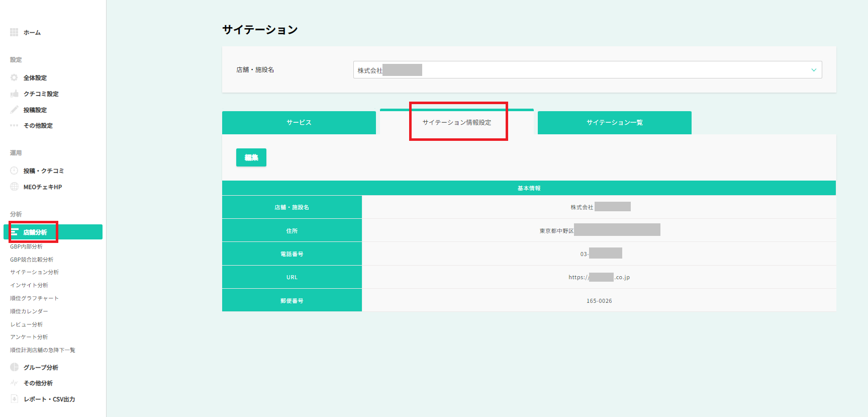This screenshot has width=868, height=417.
Task: Click the gear icon for 全体設定
Action: coord(14,77)
